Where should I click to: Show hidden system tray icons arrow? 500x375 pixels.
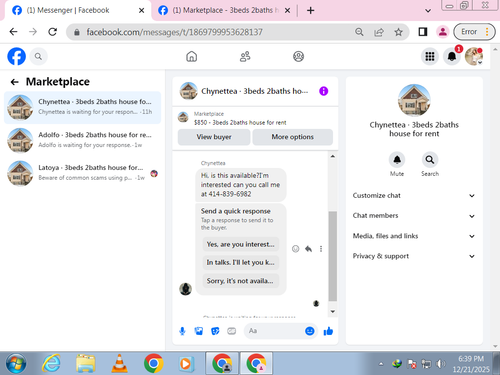pyautogui.click(x=381, y=364)
